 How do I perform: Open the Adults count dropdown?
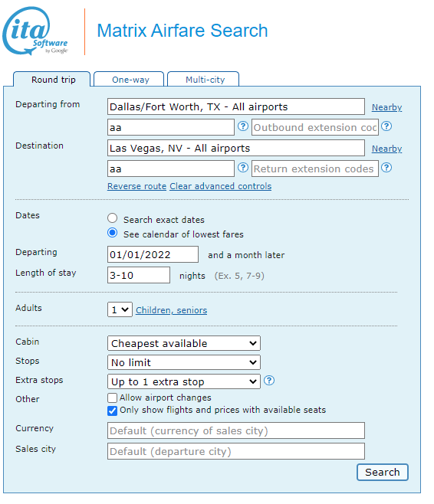[x=120, y=309]
